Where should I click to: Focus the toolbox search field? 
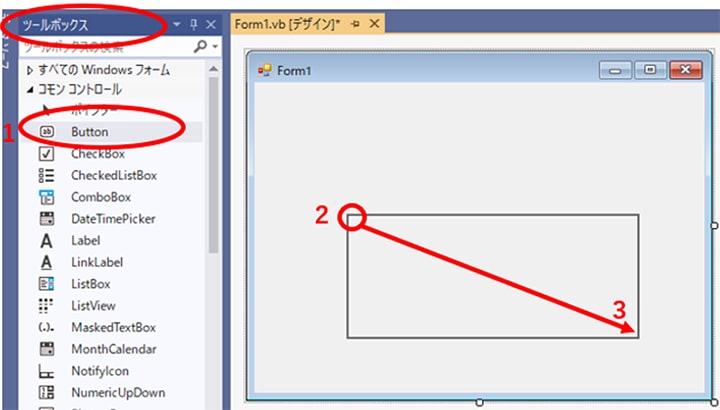(x=107, y=46)
